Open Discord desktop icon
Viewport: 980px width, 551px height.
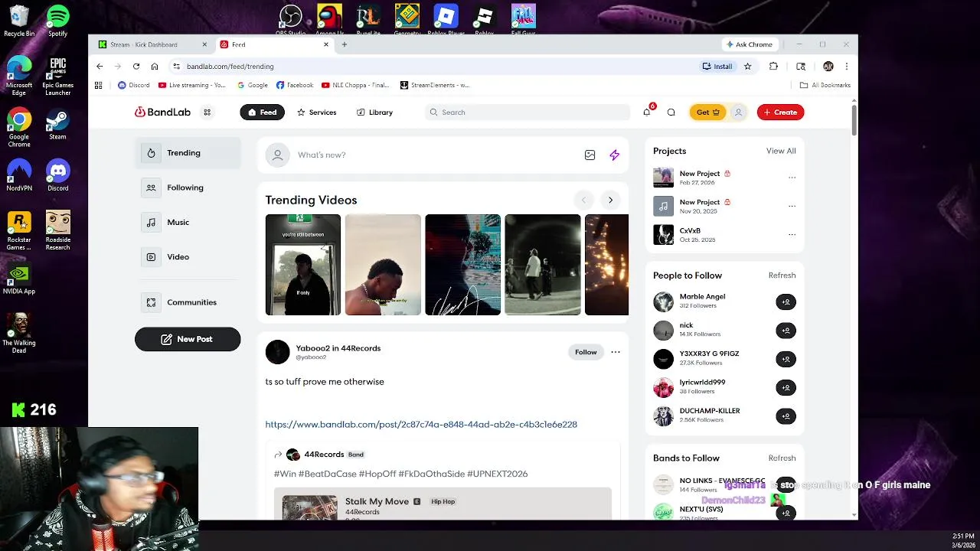click(x=57, y=175)
